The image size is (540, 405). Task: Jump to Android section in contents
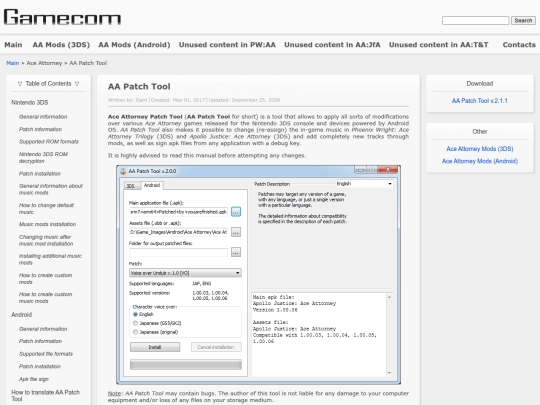point(21,315)
